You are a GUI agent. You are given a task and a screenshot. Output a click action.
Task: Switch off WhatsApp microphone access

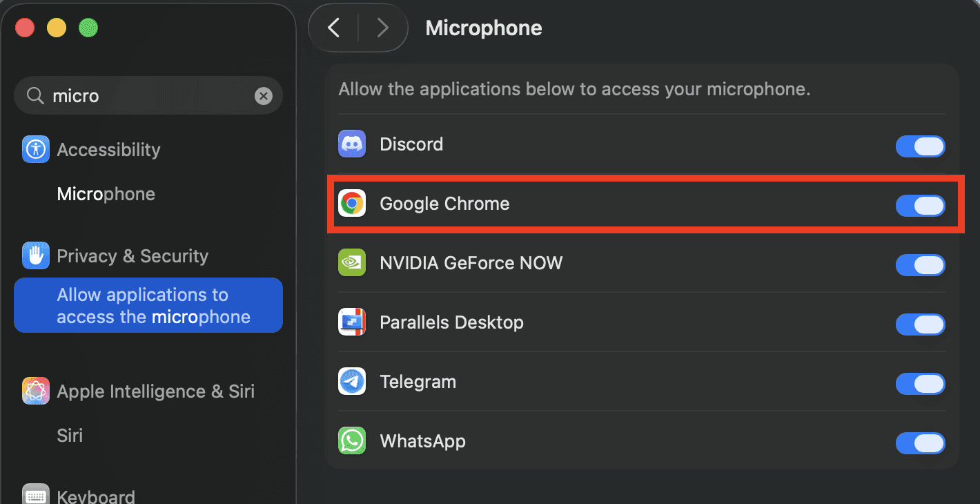pos(921,443)
